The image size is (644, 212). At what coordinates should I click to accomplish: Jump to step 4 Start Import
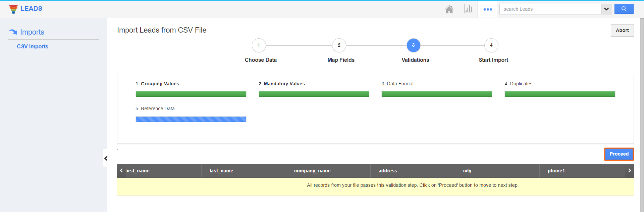click(x=491, y=45)
